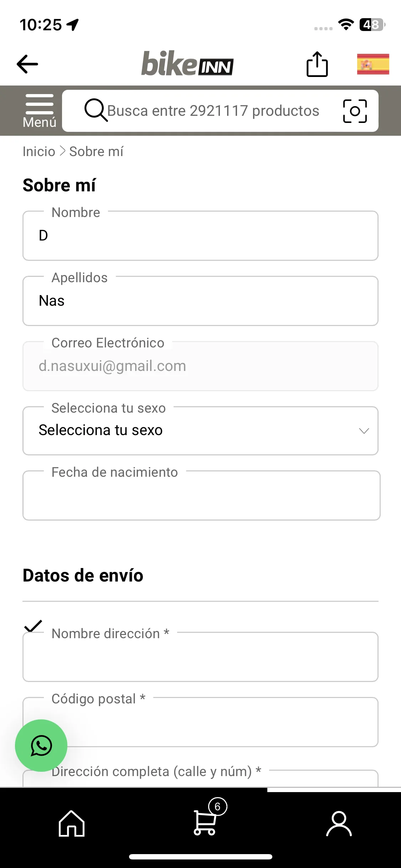Click the sexo dropdown chevron arrow
Screen dimensions: 401x868
(x=364, y=431)
